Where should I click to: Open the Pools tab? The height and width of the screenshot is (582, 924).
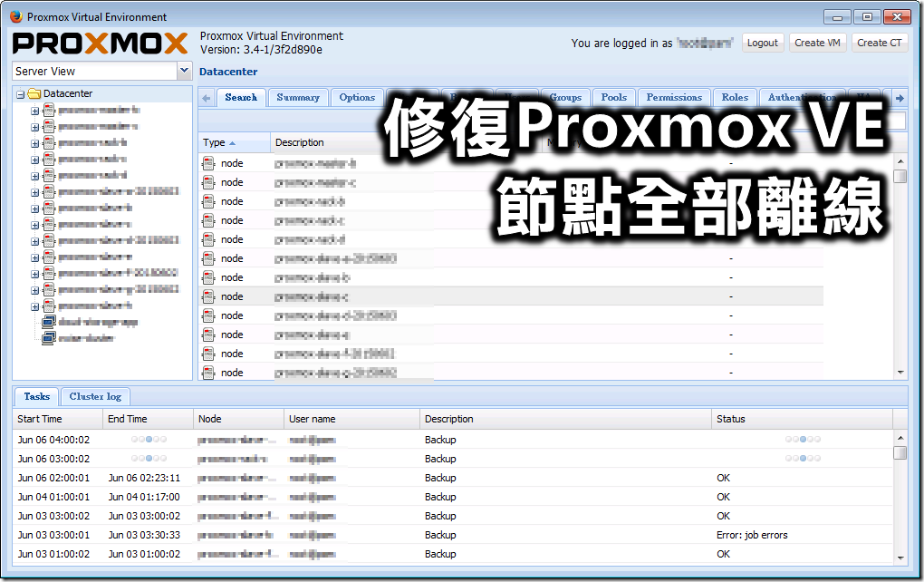click(x=614, y=97)
